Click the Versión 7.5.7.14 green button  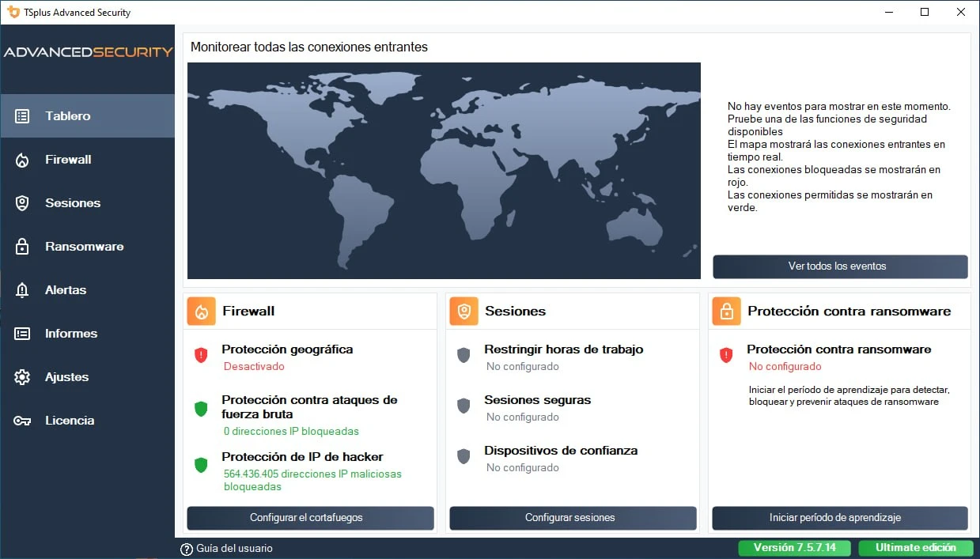tap(796, 548)
